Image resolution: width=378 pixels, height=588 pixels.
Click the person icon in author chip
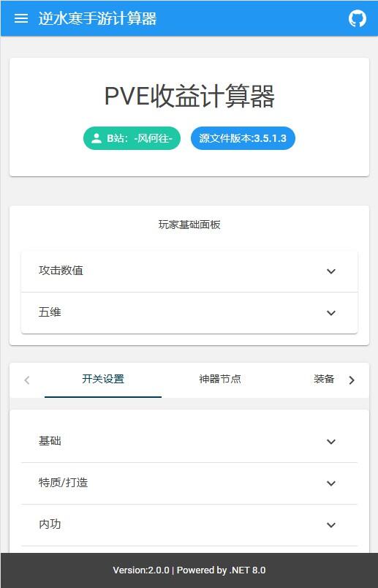tap(97, 138)
